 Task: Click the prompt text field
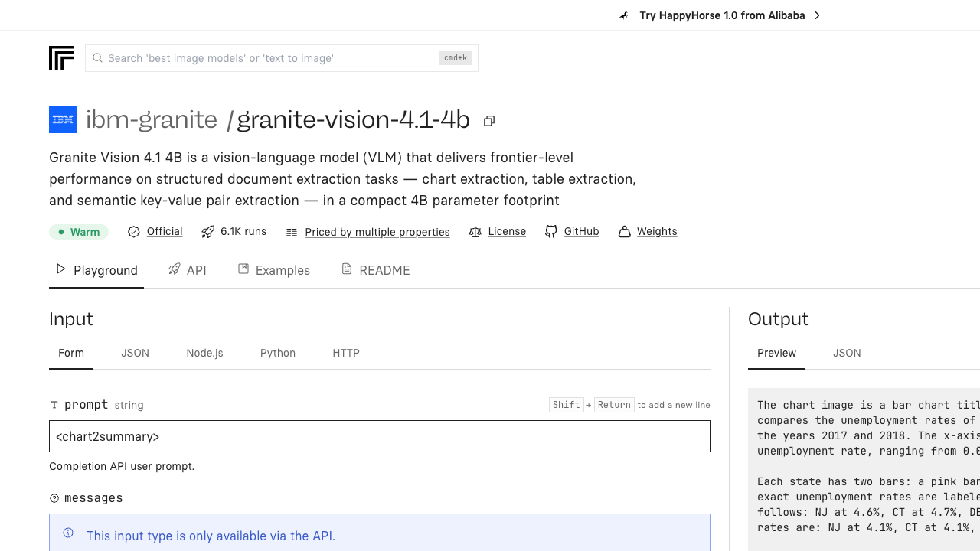coord(380,436)
